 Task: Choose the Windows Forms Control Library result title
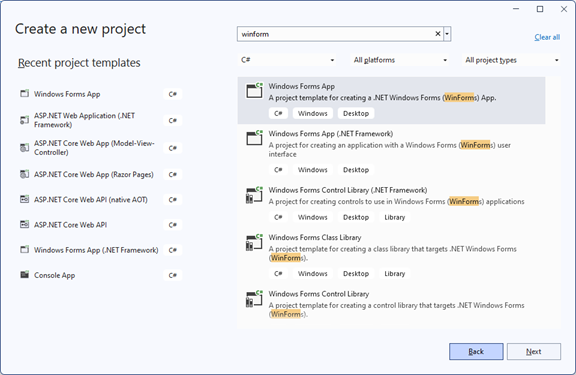pos(319,294)
